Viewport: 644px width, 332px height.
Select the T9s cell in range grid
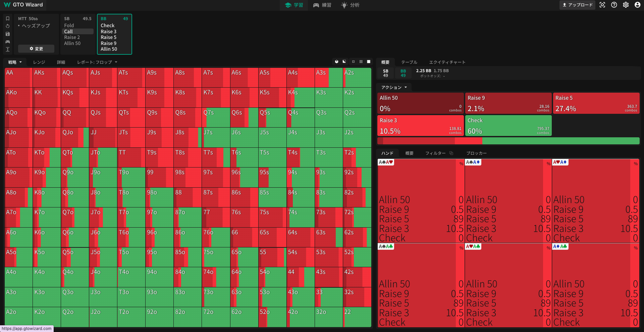click(159, 157)
